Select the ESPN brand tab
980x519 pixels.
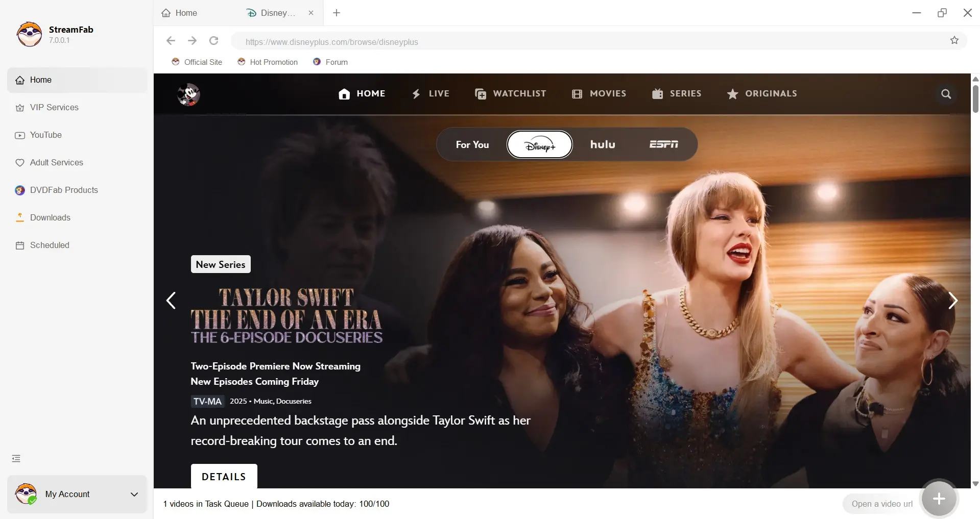664,144
